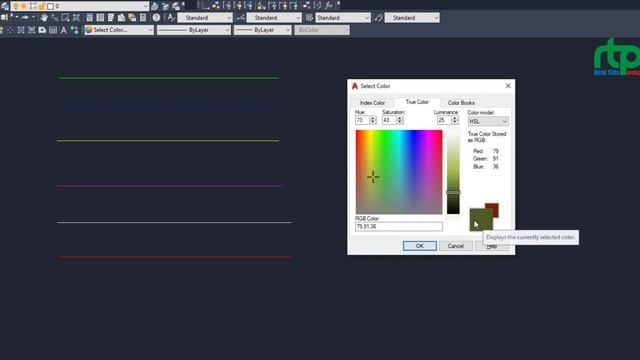Open the DesignCenter icon

(100, 18)
